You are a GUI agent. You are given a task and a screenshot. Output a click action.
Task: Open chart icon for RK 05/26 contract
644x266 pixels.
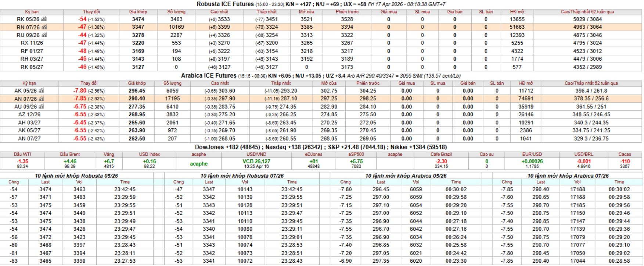[x=44, y=19]
